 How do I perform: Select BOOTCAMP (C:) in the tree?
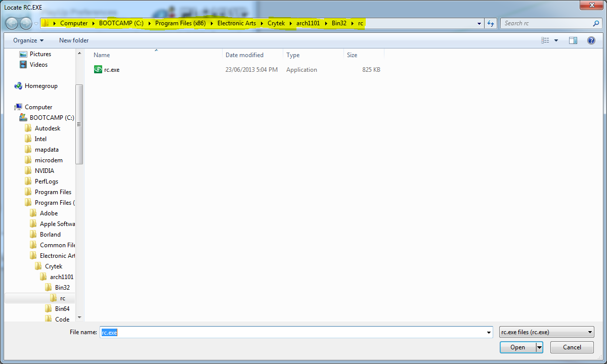click(52, 118)
